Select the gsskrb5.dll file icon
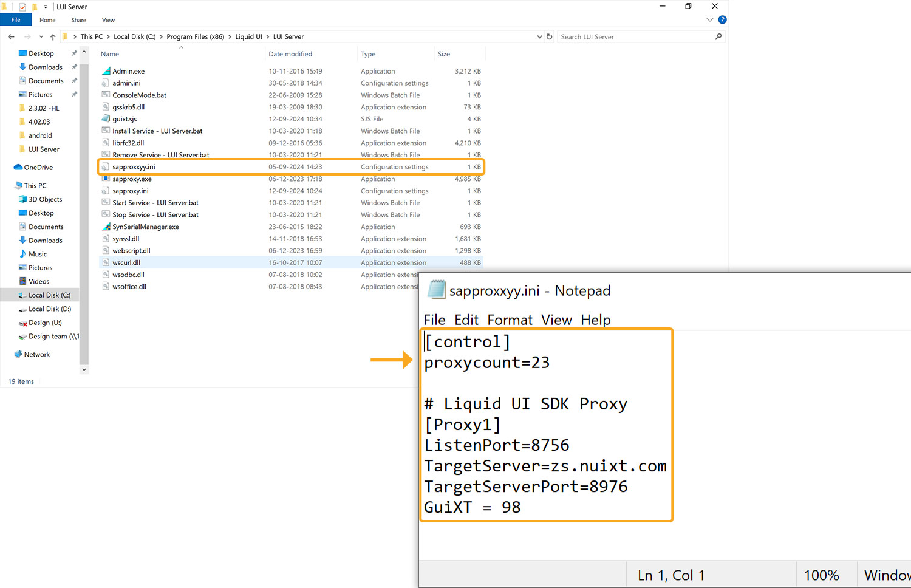Screen dimensions: 911x588 pos(106,107)
